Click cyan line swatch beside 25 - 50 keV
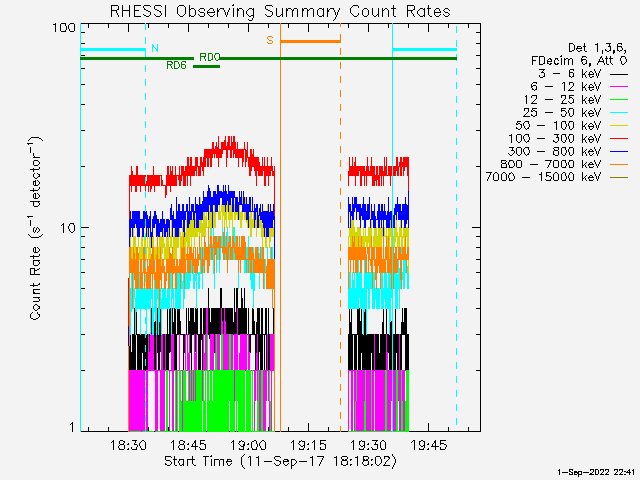The height and width of the screenshot is (480, 640). point(619,113)
